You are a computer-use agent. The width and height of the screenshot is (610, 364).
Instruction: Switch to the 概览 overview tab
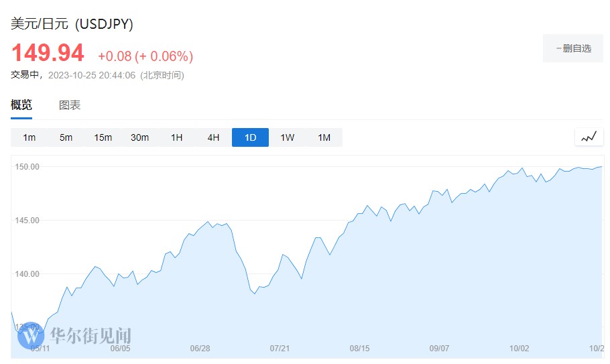point(21,105)
